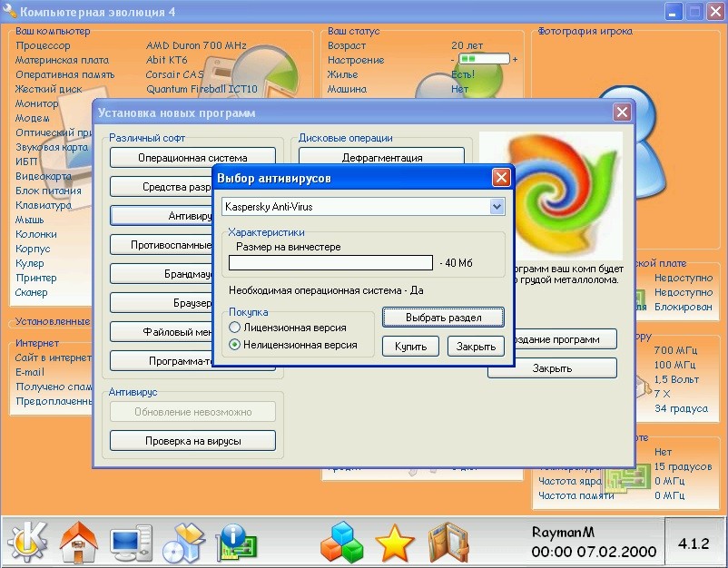Click the Abit KT6 value
The height and width of the screenshot is (568, 728).
(166, 60)
